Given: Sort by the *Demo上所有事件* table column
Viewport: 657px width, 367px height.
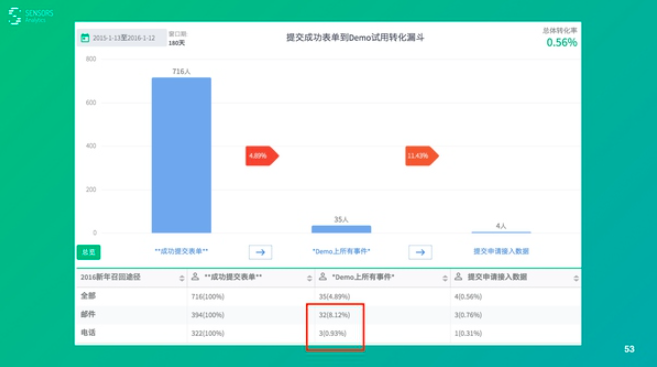Looking at the screenshot, I should click(x=445, y=278).
